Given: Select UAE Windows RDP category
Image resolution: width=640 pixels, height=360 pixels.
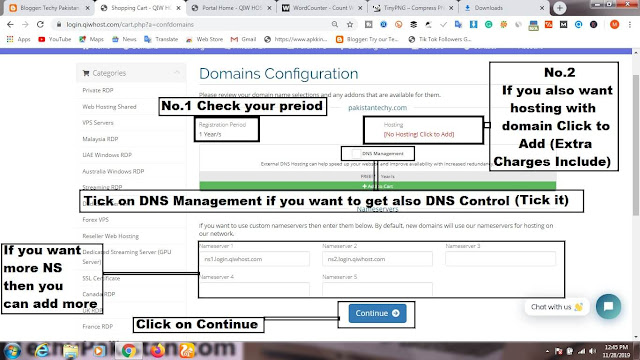Looking at the screenshot, I should tap(107, 155).
